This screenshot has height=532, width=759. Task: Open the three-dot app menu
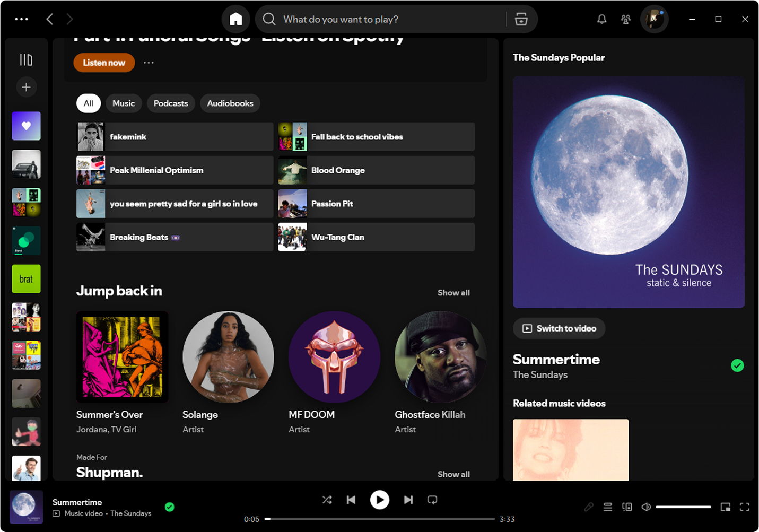click(x=22, y=19)
